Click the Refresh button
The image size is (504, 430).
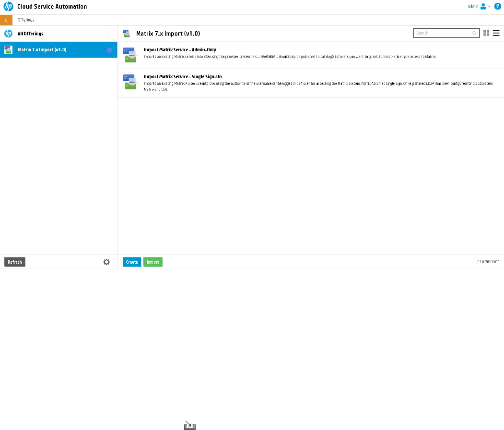15,262
